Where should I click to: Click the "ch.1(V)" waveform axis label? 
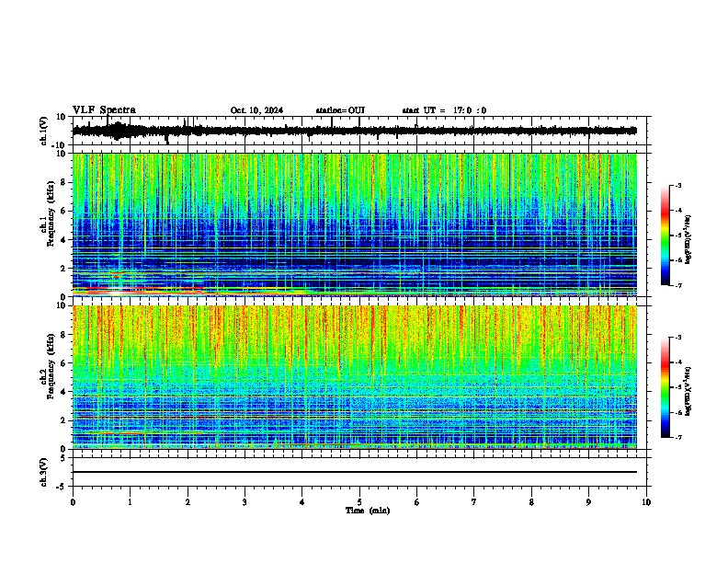(44, 131)
